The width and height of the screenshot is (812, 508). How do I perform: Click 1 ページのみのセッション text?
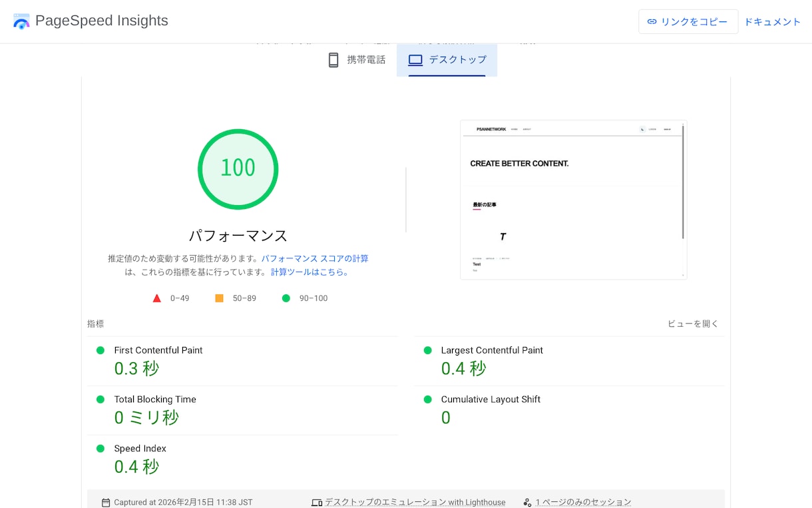pyautogui.click(x=583, y=503)
